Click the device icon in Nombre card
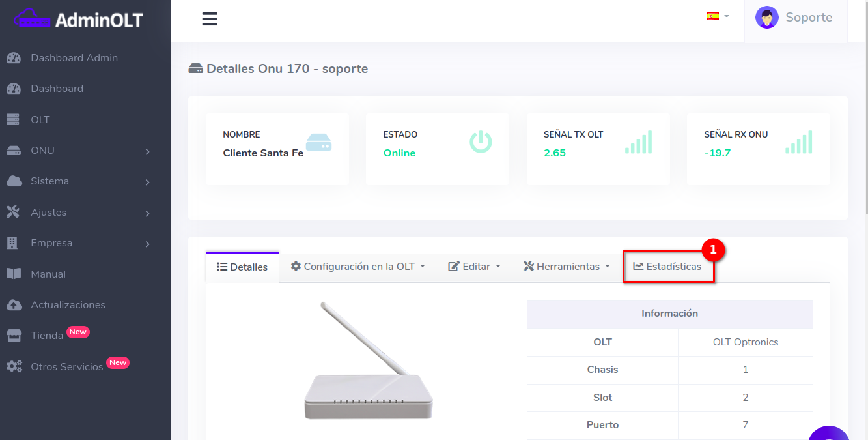868x440 pixels. [318, 142]
